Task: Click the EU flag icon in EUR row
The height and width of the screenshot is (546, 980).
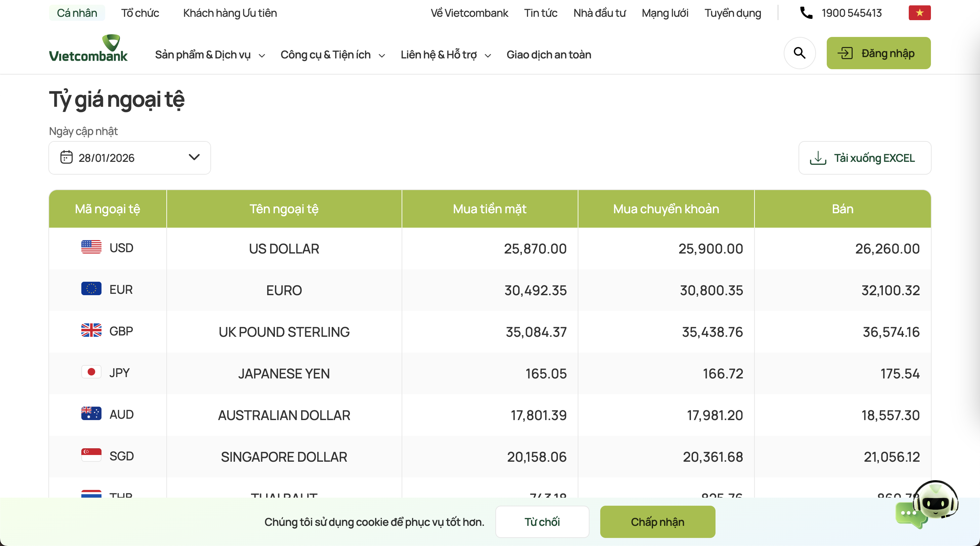Action: tap(91, 289)
